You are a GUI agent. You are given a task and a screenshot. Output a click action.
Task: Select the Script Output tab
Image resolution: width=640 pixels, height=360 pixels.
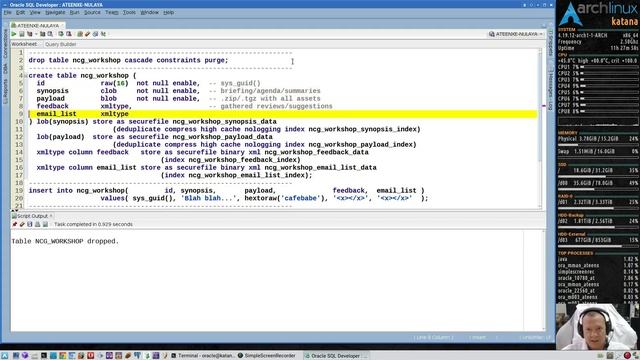click(32, 216)
